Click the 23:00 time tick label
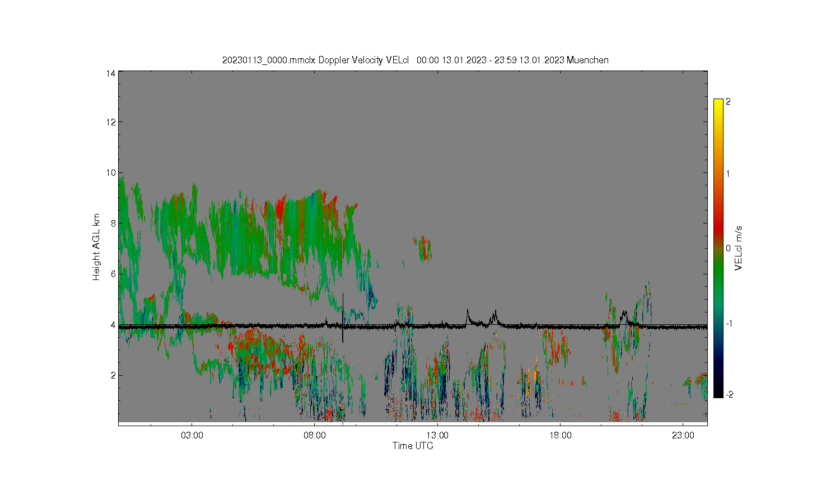Viewport: 840px width, 504px height. tap(683, 435)
